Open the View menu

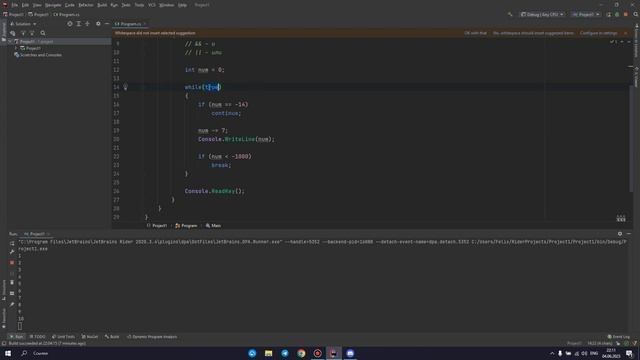tap(37, 5)
